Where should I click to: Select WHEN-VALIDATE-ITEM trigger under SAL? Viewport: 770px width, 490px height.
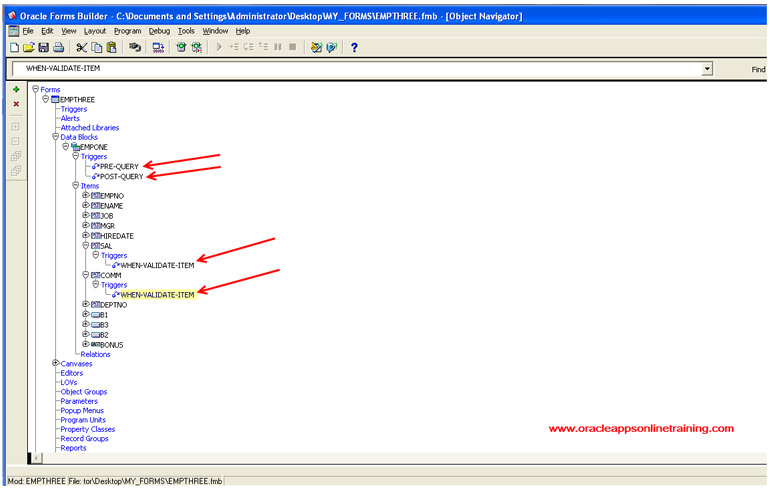tap(157, 266)
